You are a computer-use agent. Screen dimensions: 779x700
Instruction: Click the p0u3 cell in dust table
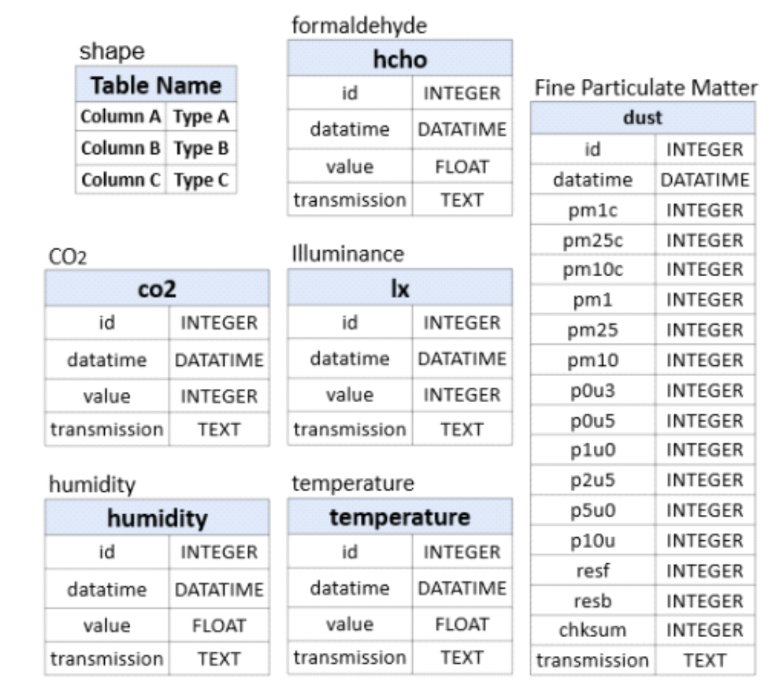coord(592,390)
